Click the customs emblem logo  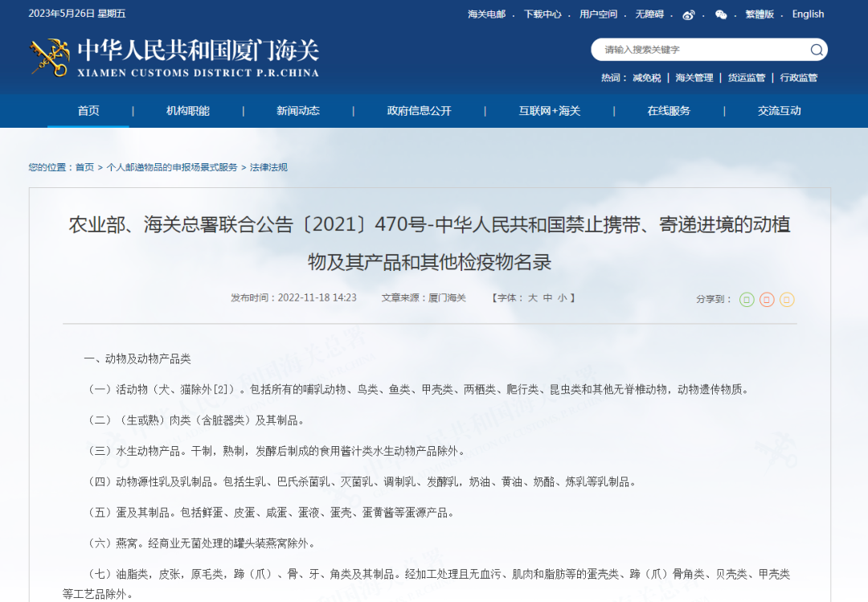pyautogui.click(x=50, y=57)
